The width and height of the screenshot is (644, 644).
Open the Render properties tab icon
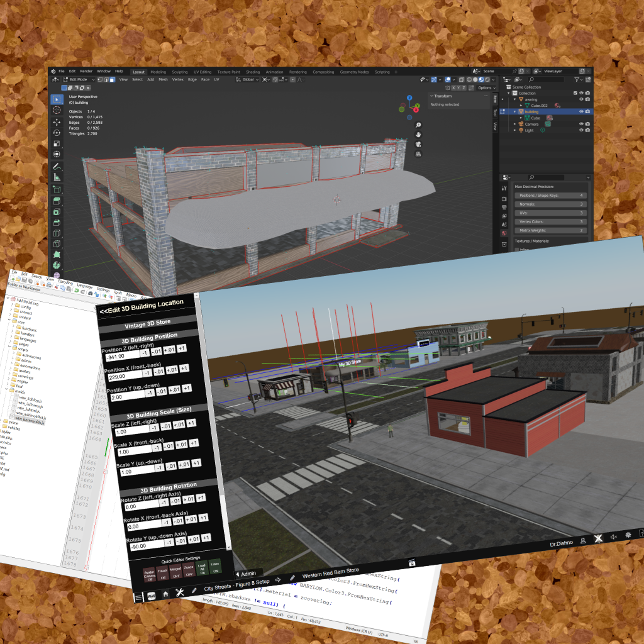tap(504, 199)
